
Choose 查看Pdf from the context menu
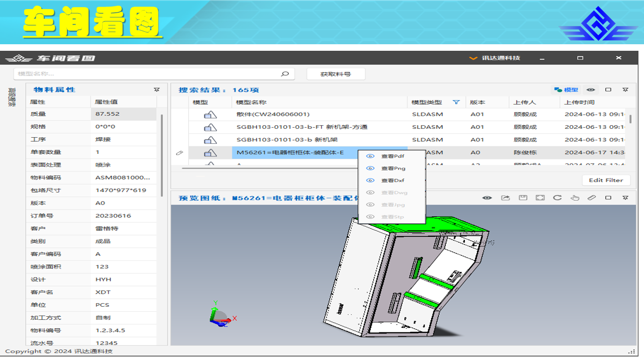(392, 156)
